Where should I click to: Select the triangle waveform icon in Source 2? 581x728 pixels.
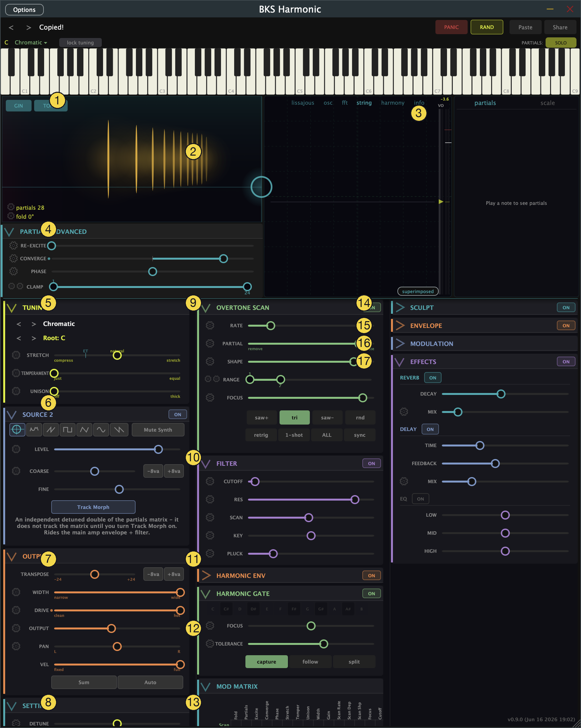(84, 429)
